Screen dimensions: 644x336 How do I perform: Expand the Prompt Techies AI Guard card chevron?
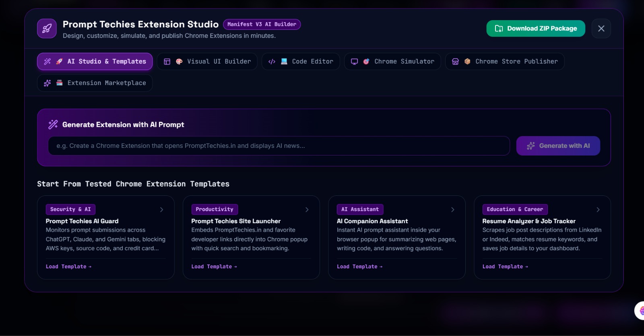pos(161,209)
